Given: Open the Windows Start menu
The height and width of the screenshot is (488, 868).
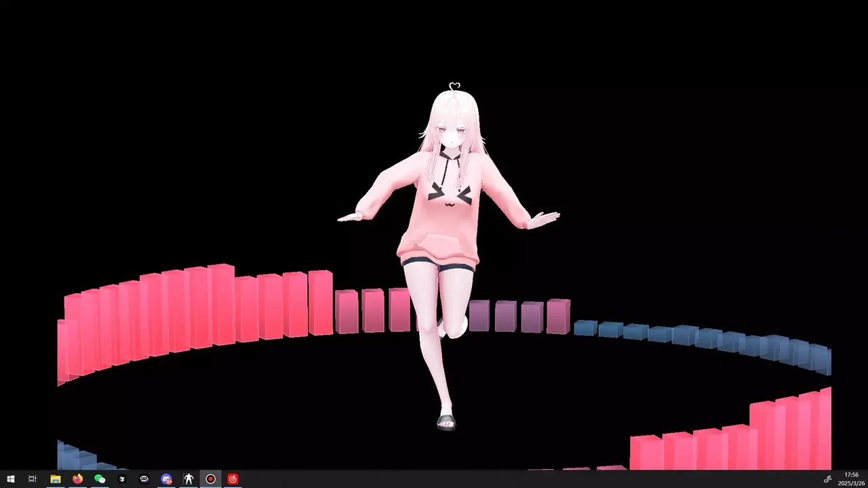Looking at the screenshot, I should tap(10, 479).
